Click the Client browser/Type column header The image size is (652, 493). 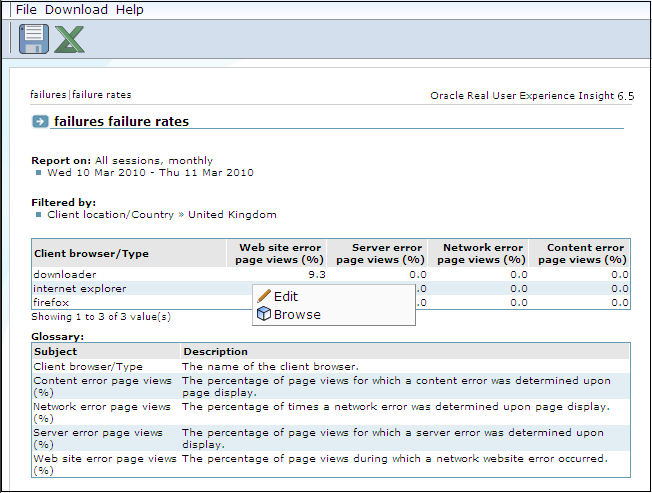129,253
